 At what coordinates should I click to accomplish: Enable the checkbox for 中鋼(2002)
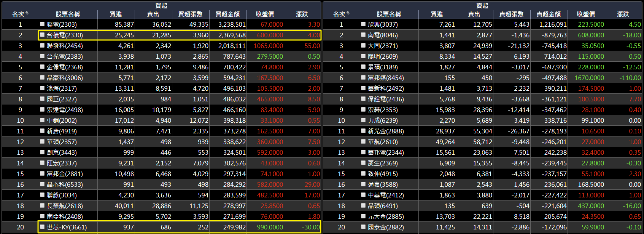click(x=42, y=120)
